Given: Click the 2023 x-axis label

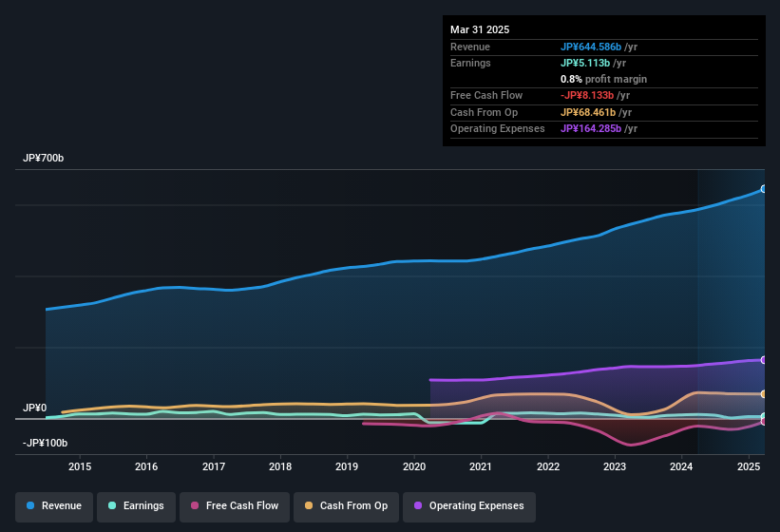Looking at the screenshot, I should (x=615, y=466).
